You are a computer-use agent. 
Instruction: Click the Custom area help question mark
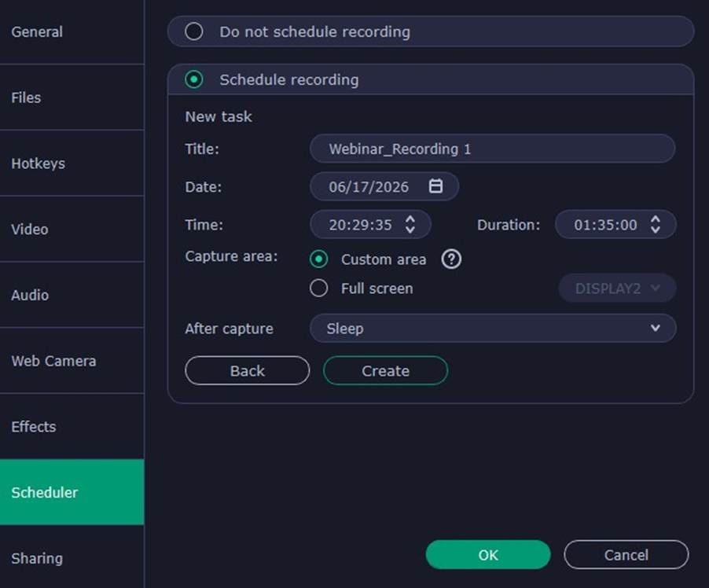(450, 259)
